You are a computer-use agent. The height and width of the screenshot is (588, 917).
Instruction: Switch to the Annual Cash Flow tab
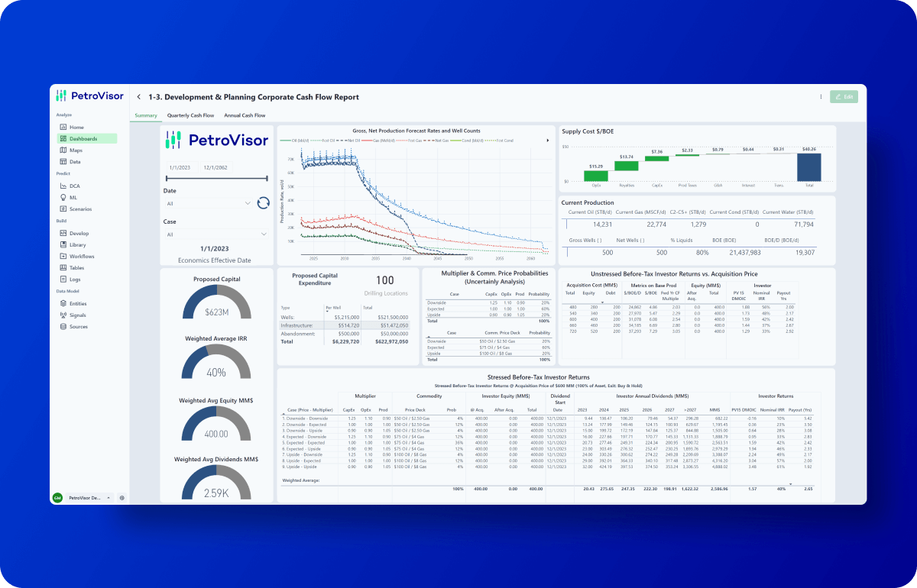tap(245, 115)
